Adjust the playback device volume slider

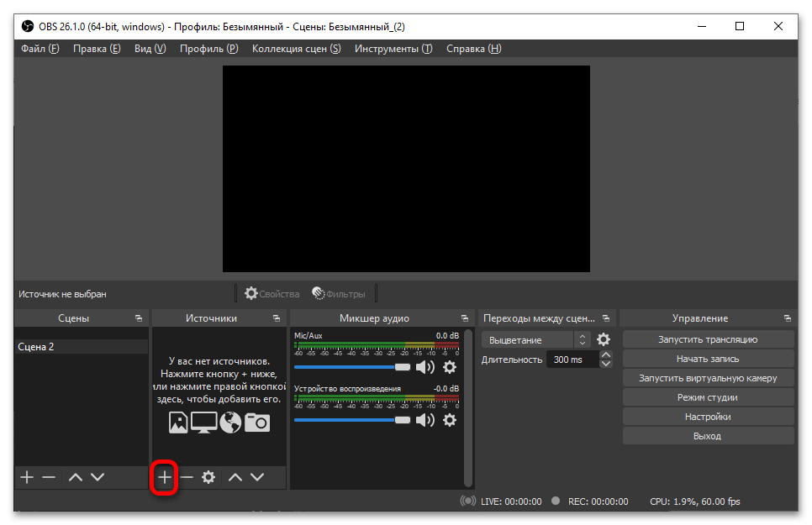click(352, 420)
